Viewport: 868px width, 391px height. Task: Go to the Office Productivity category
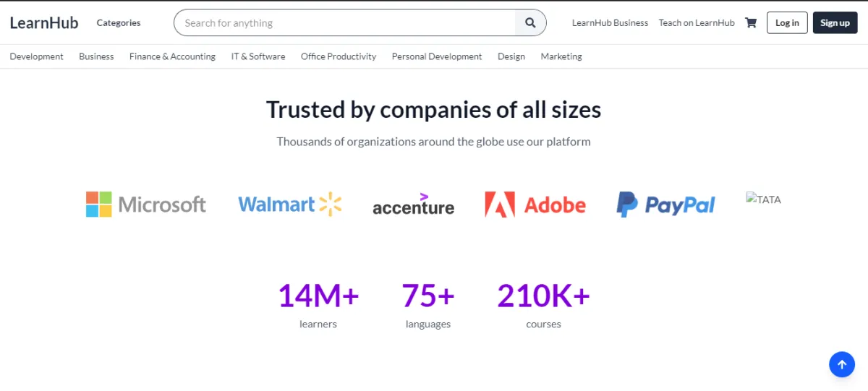click(x=339, y=56)
